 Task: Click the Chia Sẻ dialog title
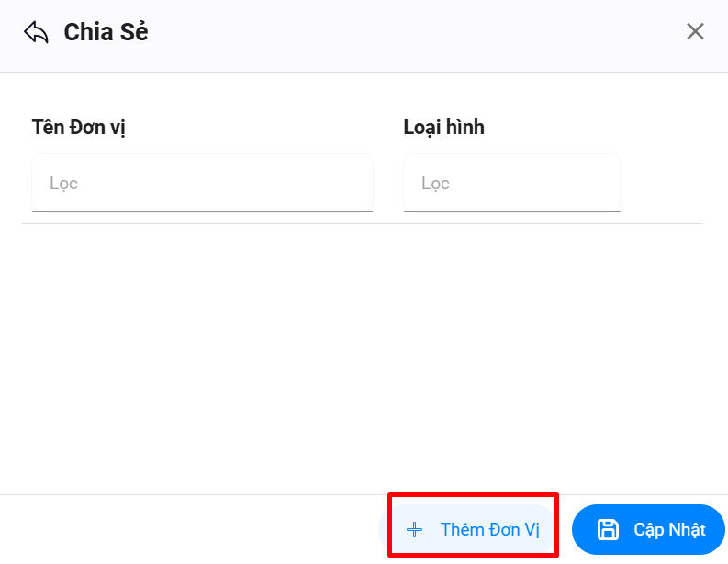click(x=106, y=33)
